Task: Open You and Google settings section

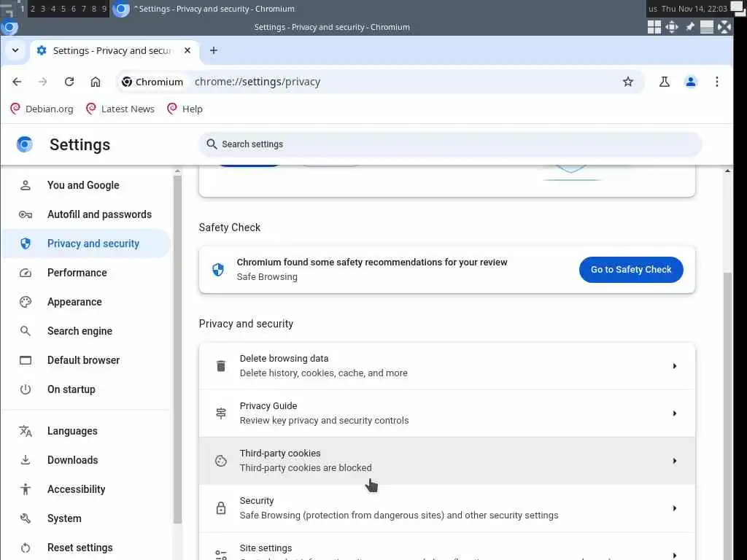Action: pyautogui.click(x=86, y=185)
